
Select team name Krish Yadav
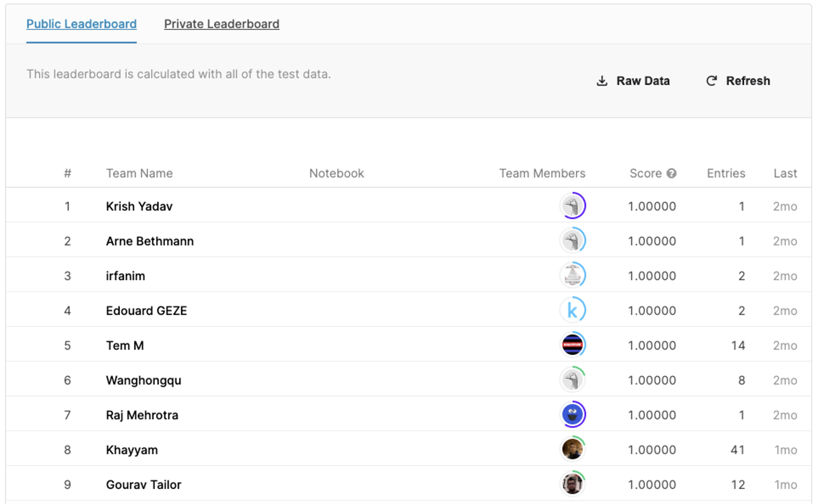(x=139, y=206)
